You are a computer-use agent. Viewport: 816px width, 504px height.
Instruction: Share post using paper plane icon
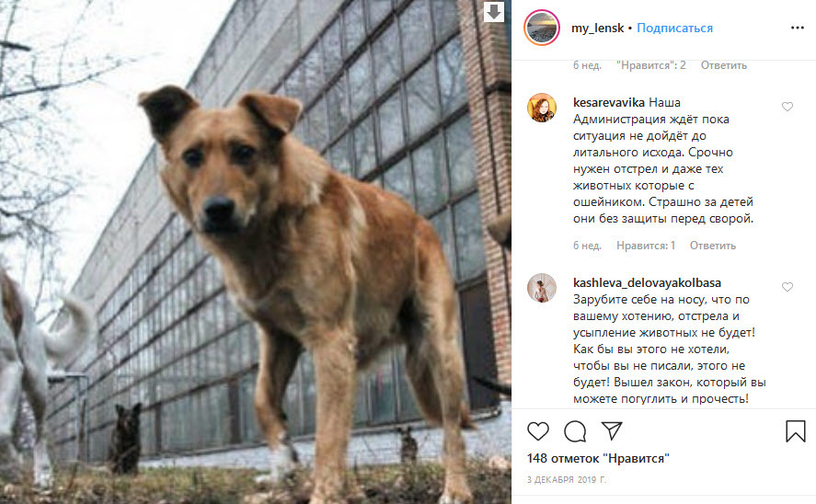point(612,430)
